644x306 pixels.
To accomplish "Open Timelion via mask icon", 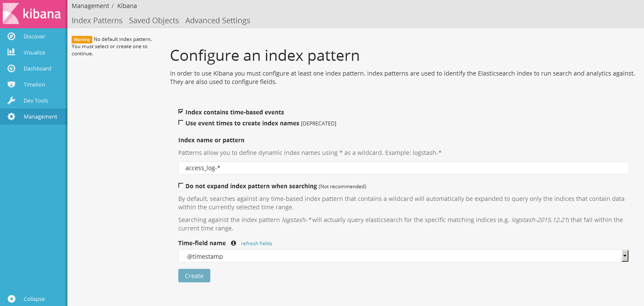I will (11, 84).
